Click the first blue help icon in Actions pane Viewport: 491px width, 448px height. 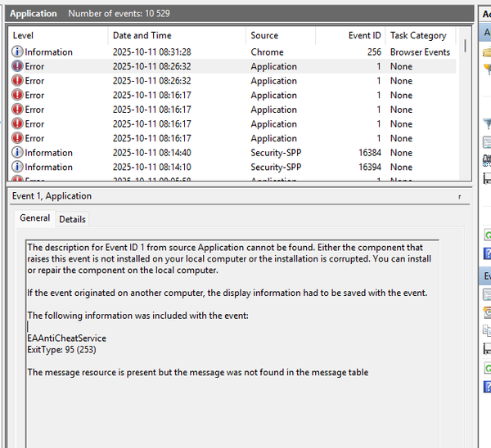click(487, 253)
